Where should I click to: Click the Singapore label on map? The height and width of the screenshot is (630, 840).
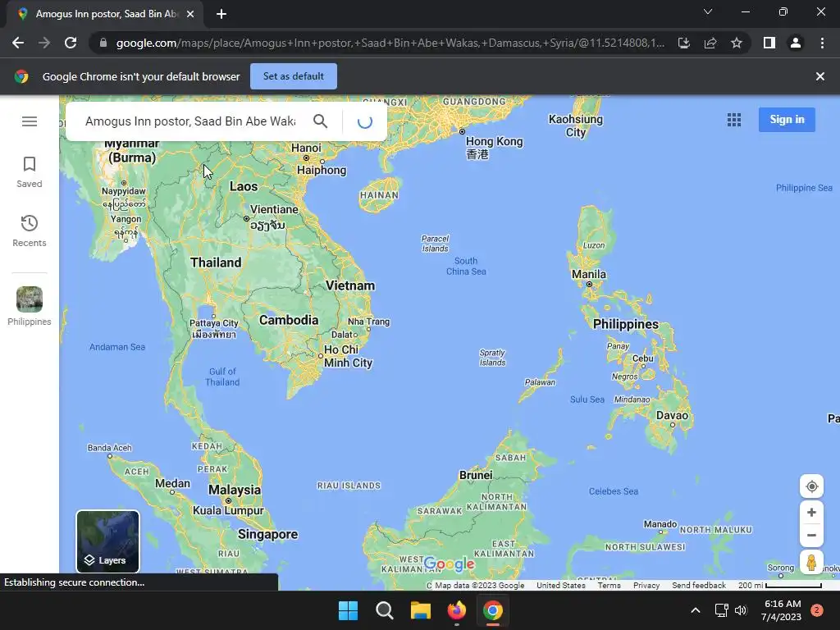point(267,534)
